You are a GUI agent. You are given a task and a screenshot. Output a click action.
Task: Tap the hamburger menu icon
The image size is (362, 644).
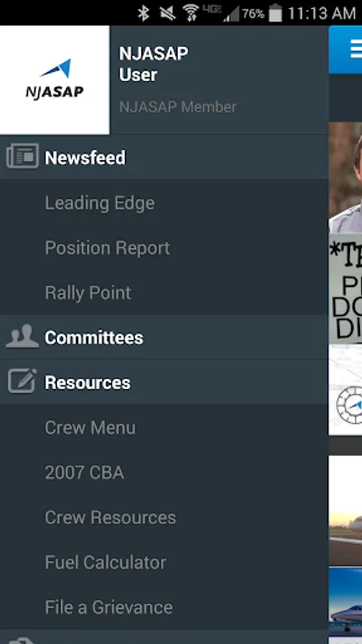[356, 50]
